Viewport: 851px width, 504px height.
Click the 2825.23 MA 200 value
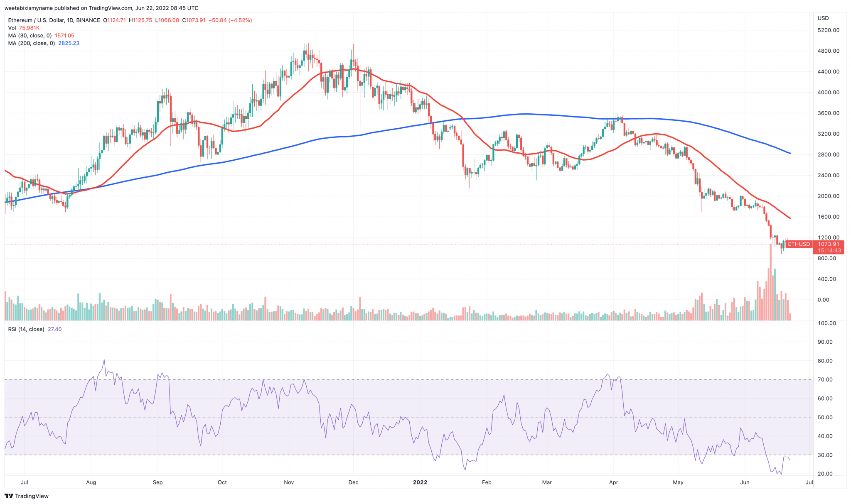(x=69, y=43)
